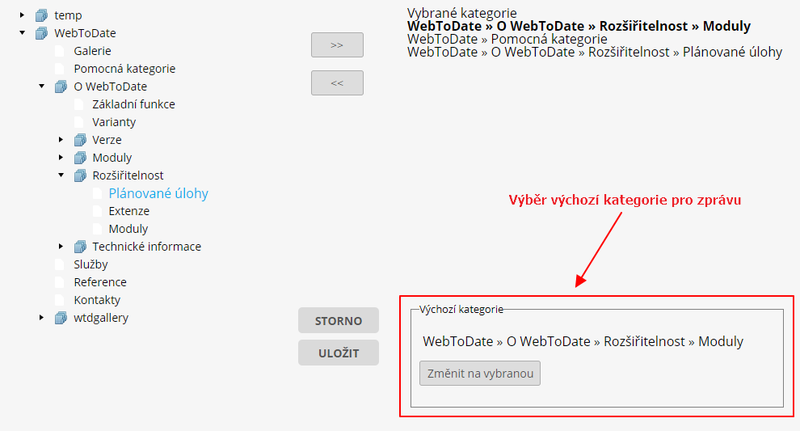
Task: Click the Rozšiřitelnost folder icon
Action: pos(79,176)
